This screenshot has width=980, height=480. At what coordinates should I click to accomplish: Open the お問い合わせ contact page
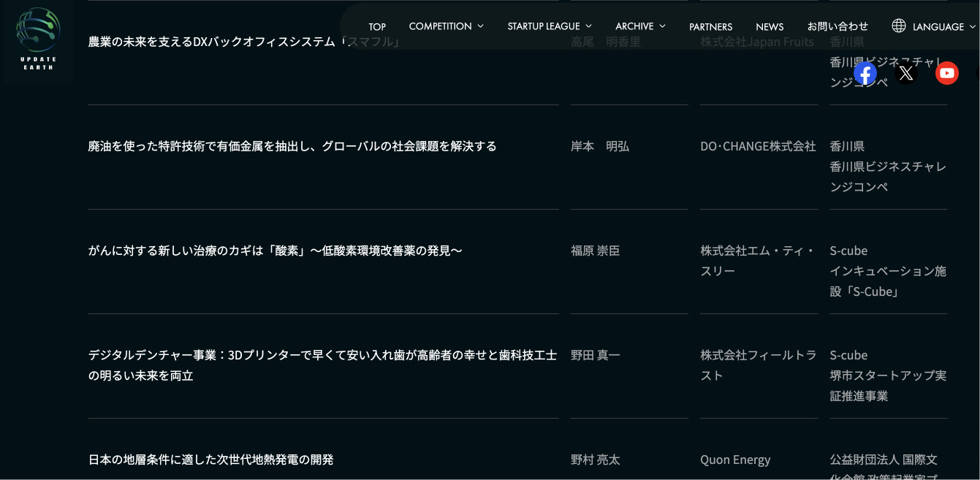coord(837,26)
